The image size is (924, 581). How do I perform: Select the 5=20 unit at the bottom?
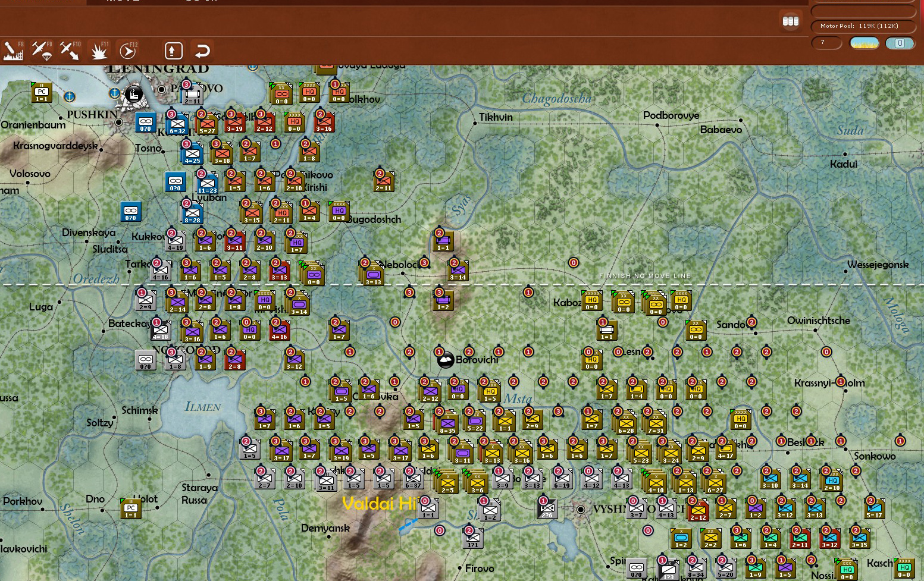(725, 568)
